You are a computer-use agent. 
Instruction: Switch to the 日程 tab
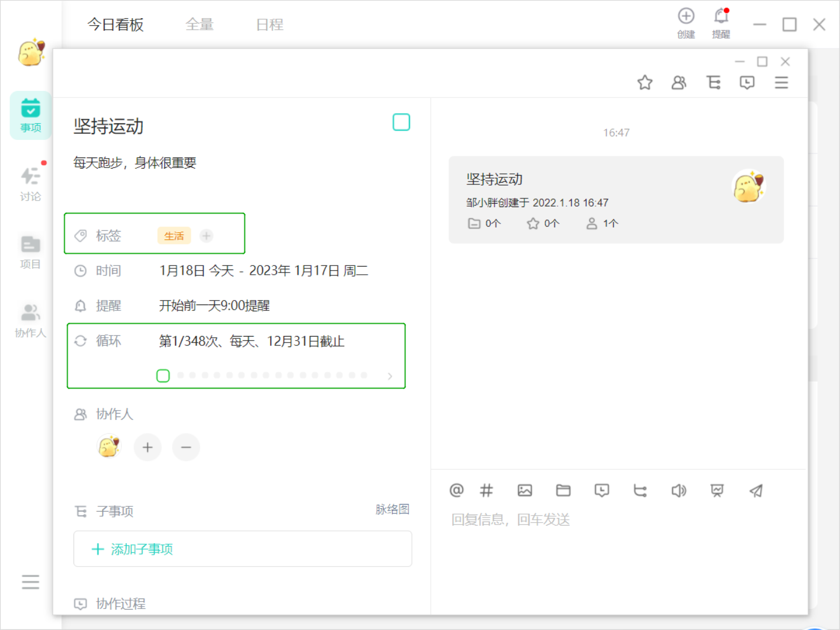[269, 24]
